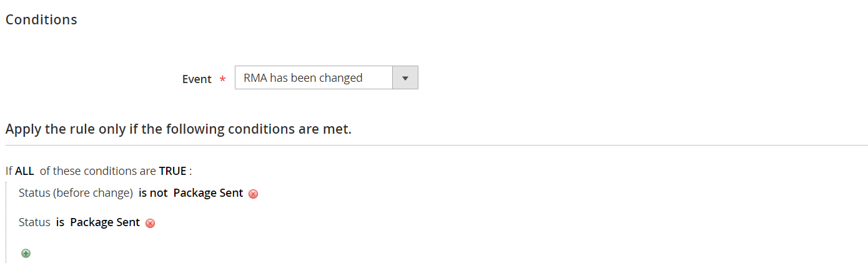Click the Conditions section heading
Image resolution: width=868 pixels, height=268 pixels.
(x=41, y=19)
